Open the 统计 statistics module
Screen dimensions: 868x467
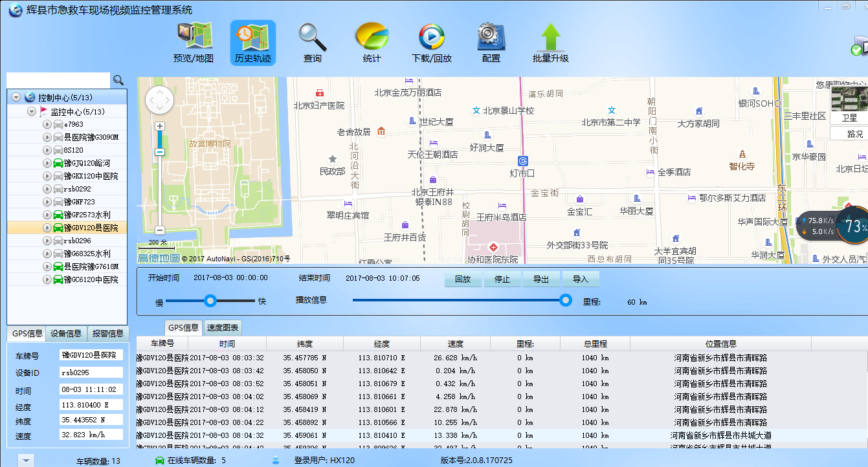372,42
